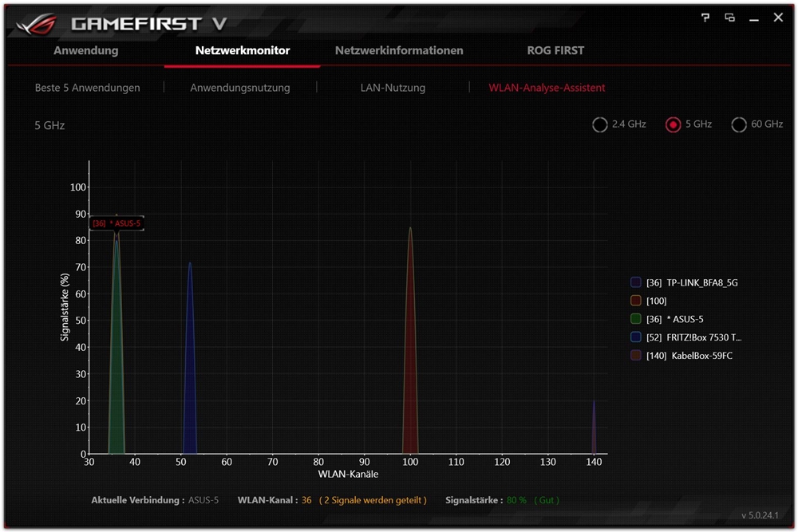Viewport: 798px width, 532px height.
Task: Open Anwendungsnutzung sub-tab
Action: coord(240,88)
